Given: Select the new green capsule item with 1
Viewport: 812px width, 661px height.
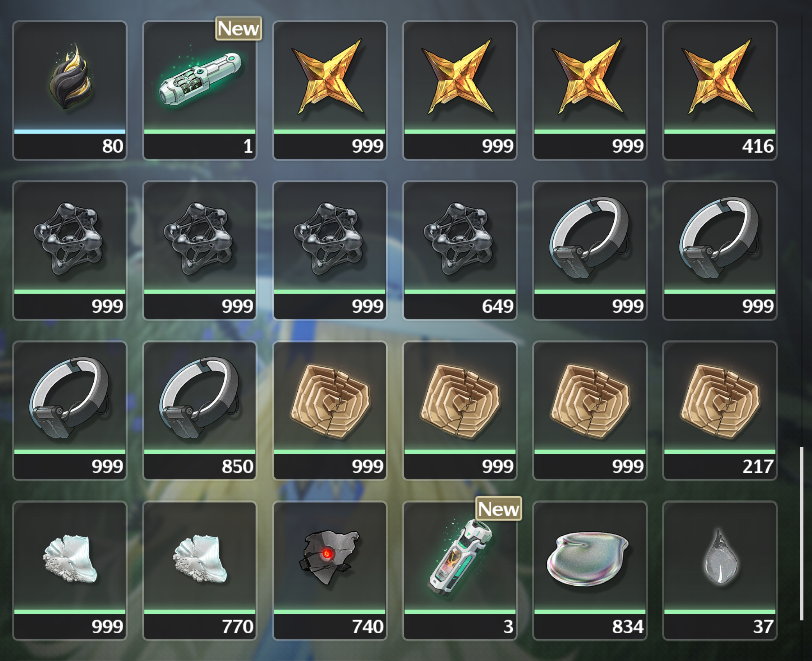Looking at the screenshot, I should tap(200, 91).
